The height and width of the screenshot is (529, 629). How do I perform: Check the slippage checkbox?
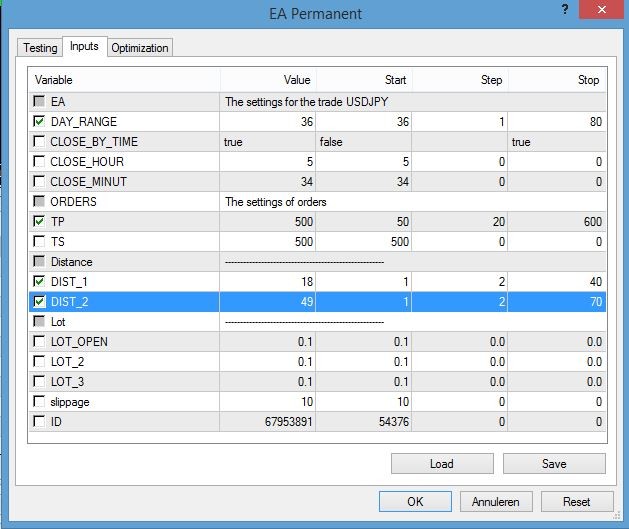39,401
